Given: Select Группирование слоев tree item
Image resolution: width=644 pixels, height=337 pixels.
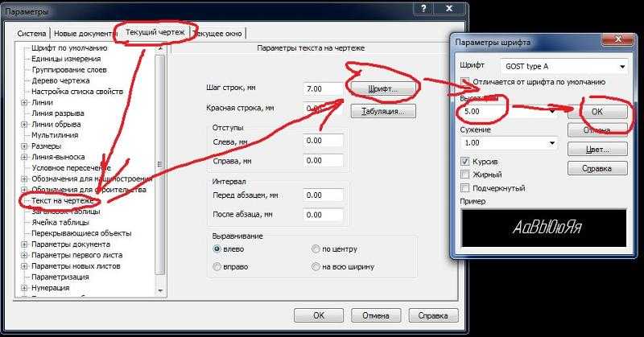Looking at the screenshot, I should [x=69, y=70].
